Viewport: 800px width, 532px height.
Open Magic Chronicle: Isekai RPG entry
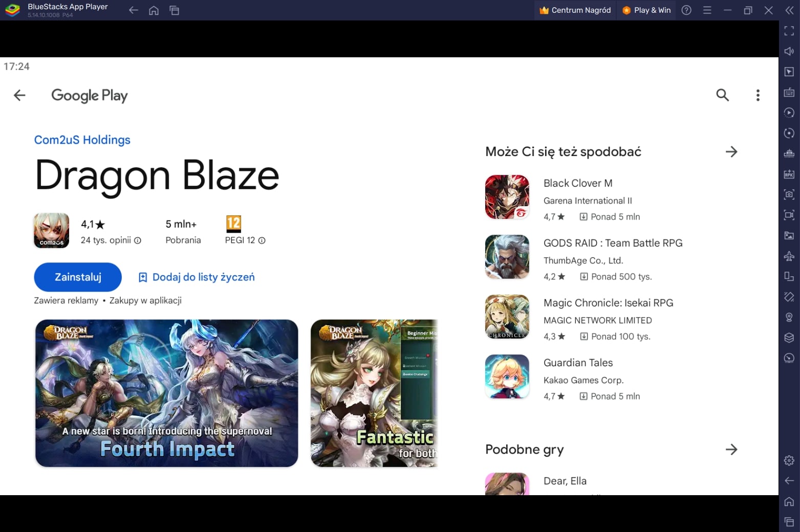pos(612,318)
